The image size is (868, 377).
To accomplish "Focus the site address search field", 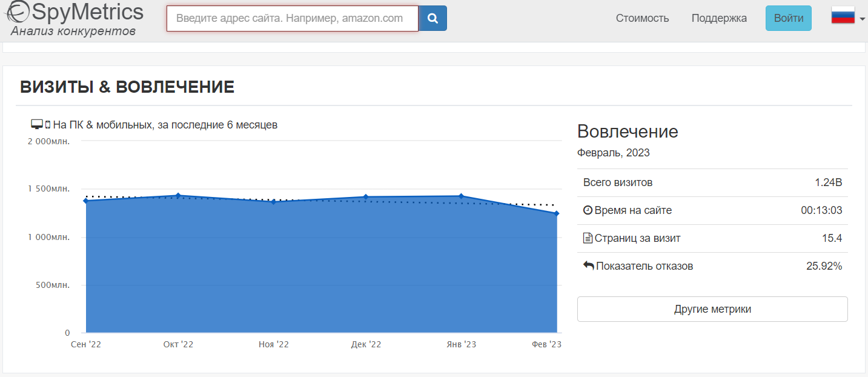I will click(292, 18).
